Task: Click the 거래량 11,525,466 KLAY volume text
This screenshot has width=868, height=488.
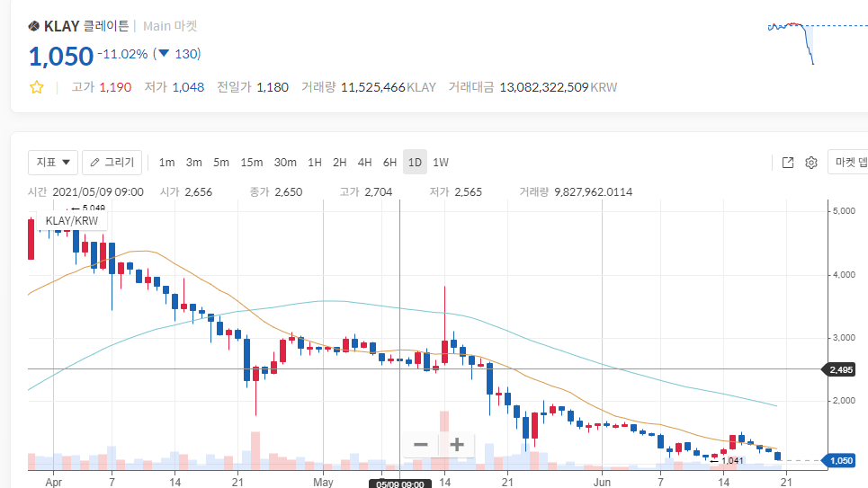Action: coord(369,87)
